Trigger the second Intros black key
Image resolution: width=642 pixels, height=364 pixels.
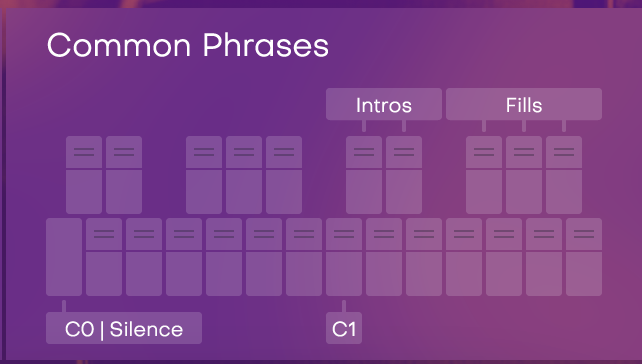click(x=404, y=175)
